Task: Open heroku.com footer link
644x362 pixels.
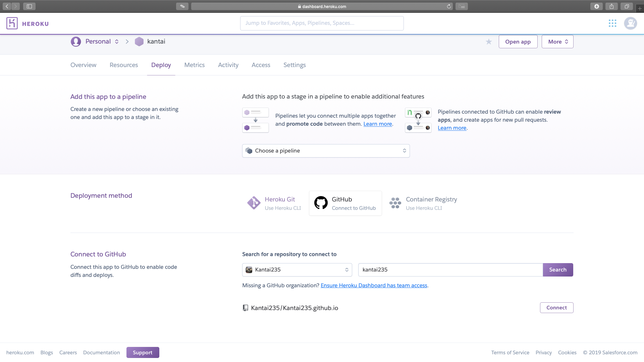Action: tap(20, 353)
